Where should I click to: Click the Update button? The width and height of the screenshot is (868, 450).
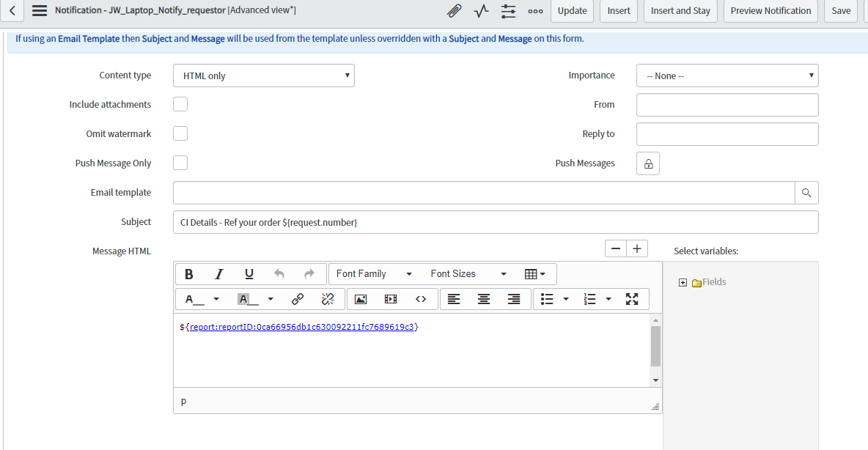click(x=573, y=10)
